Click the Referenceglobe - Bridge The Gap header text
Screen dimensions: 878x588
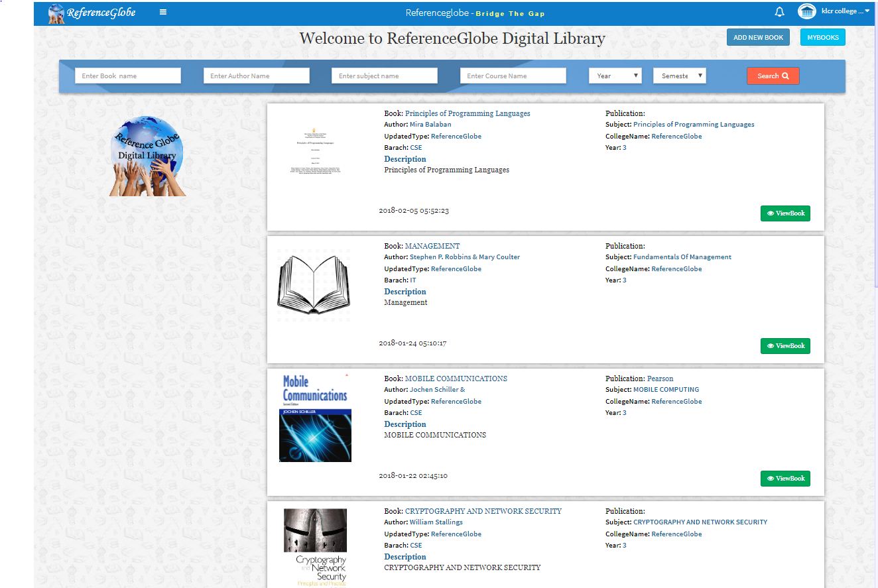475,13
